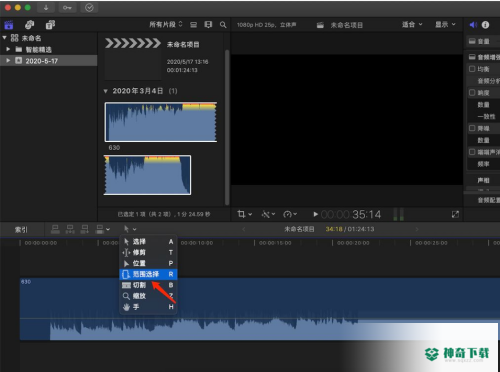Image resolution: width=500 pixels, height=372 pixels.
Task: Collapse the 2020年3月4日 group triangle
Action: click(x=106, y=91)
